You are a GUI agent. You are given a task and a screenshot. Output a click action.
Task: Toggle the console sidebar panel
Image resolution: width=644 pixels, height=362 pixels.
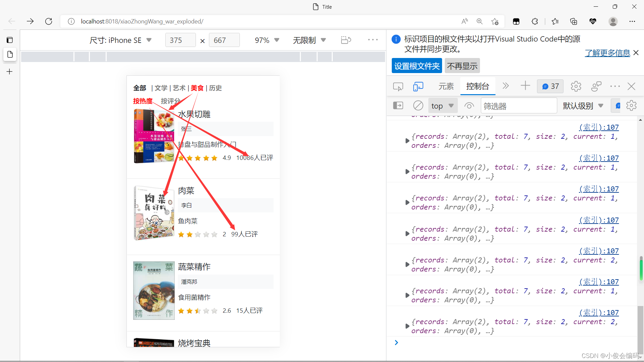[398, 106]
